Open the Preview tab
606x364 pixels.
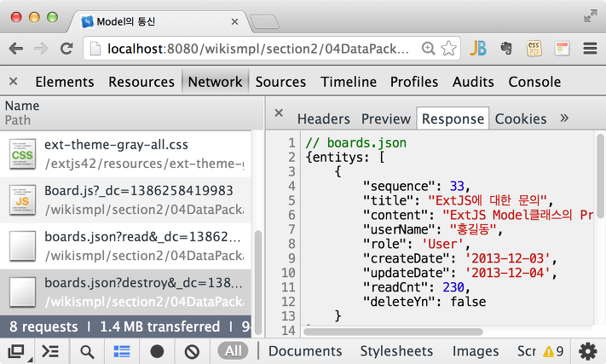coord(386,118)
